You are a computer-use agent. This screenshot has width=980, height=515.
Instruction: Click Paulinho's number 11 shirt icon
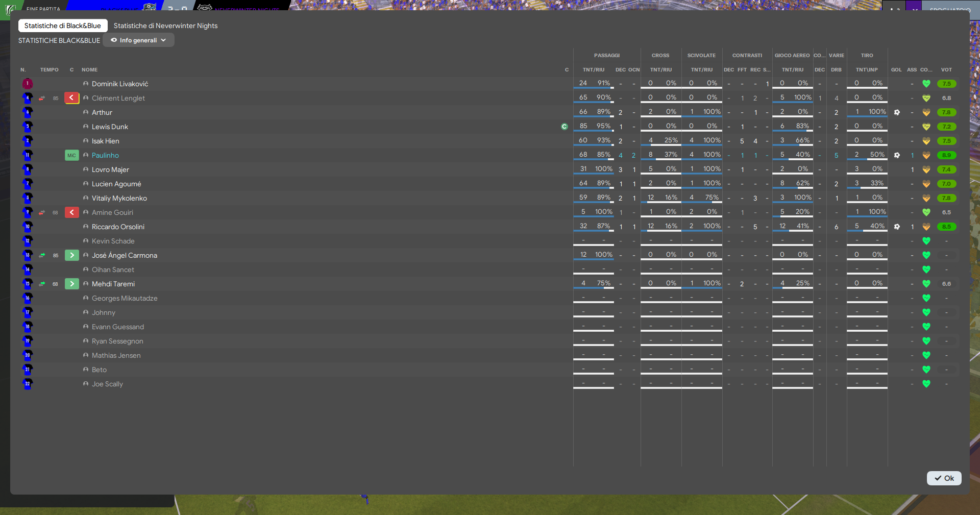point(28,155)
